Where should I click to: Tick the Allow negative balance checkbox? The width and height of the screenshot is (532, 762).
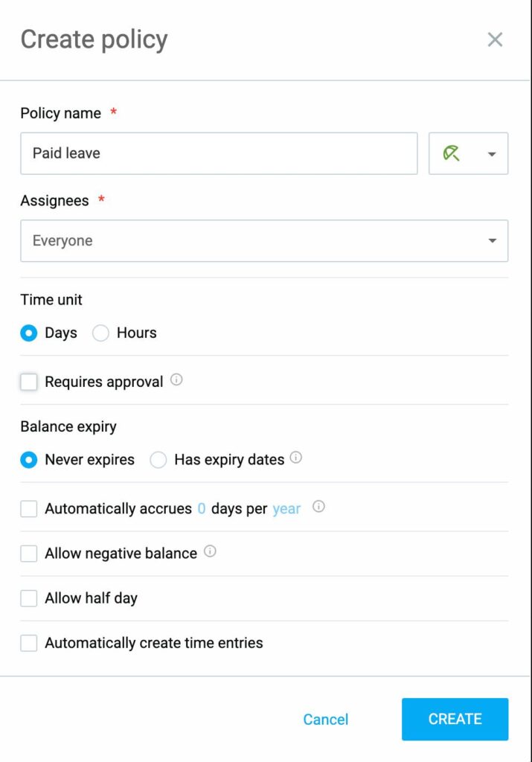coord(29,554)
